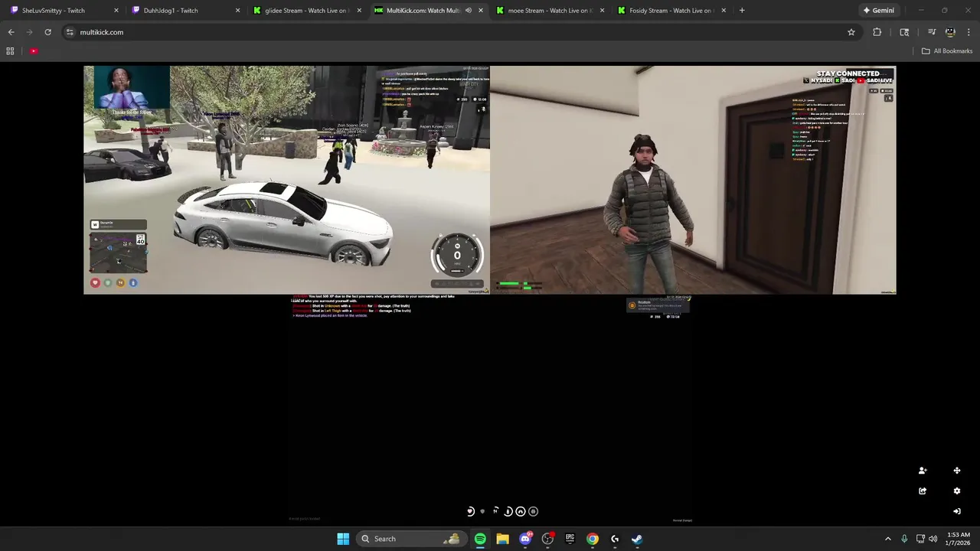Close the moee Stream tab

(x=602, y=11)
